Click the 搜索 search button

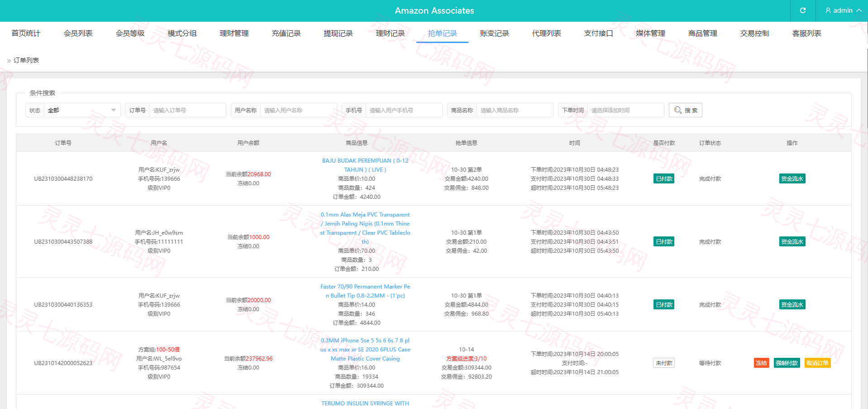coord(685,110)
